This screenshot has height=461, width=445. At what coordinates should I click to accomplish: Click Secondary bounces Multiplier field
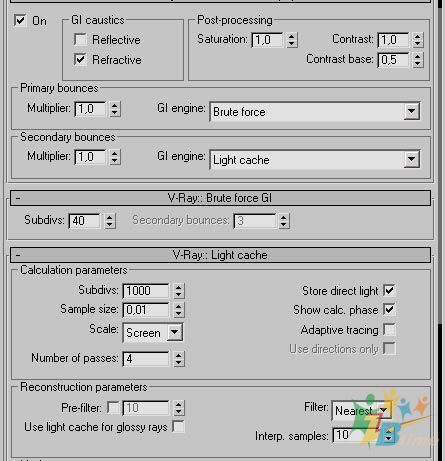click(90, 157)
